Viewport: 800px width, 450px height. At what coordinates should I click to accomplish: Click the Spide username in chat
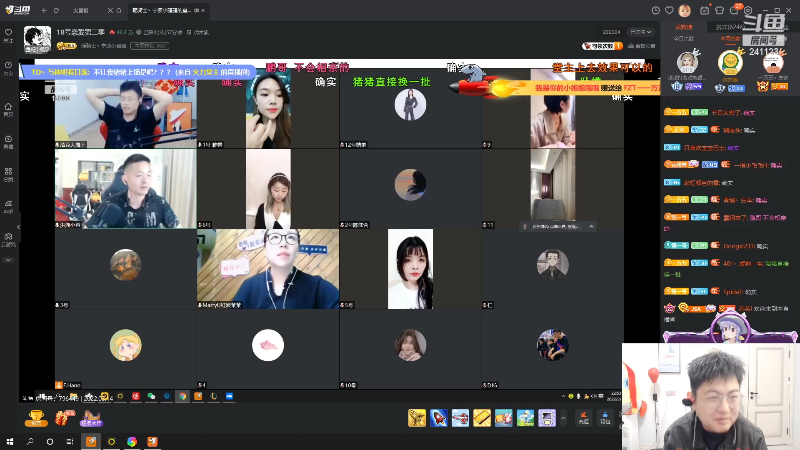pyautogui.click(x=733, y=292)
